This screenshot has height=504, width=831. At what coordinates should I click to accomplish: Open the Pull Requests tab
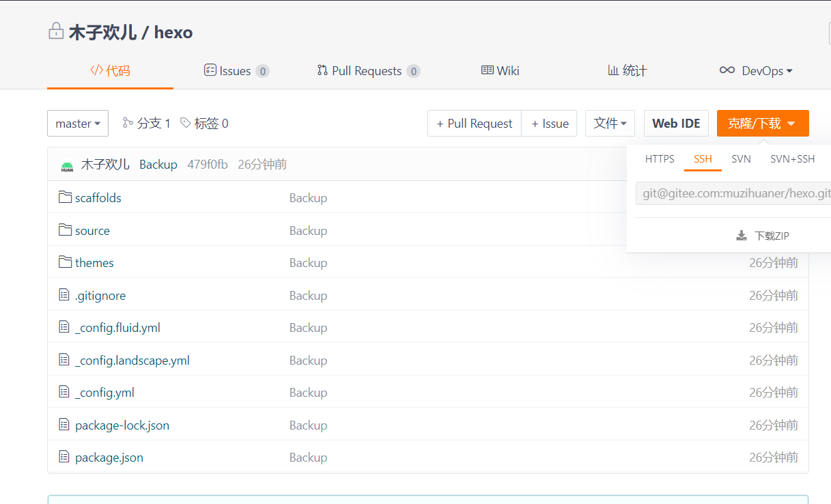pos(368,70)
